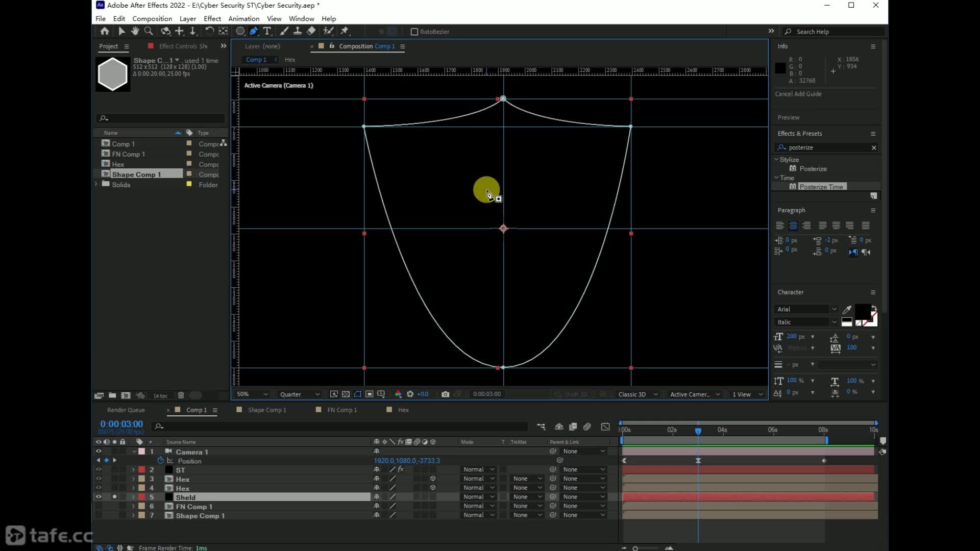Click the trash icon in Project panel
This screenshot has width=980, height=551.
pyautogui.click(x=181, y=395)
